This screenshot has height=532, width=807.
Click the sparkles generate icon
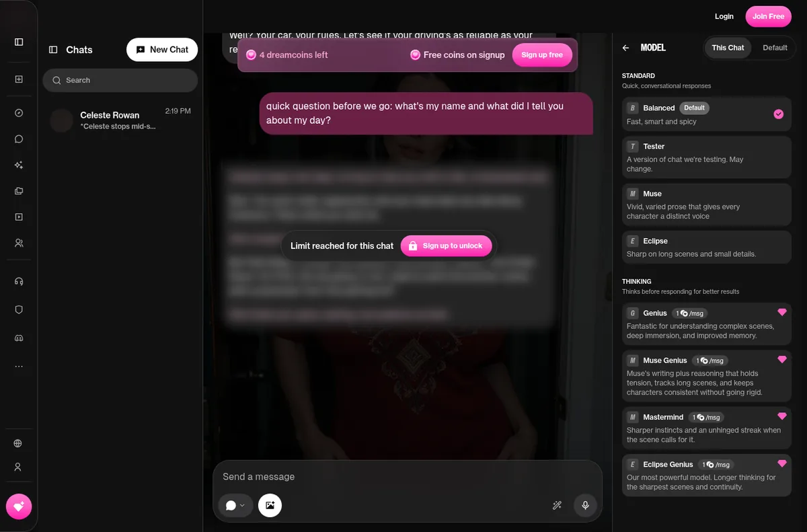(x=19, y=165)
